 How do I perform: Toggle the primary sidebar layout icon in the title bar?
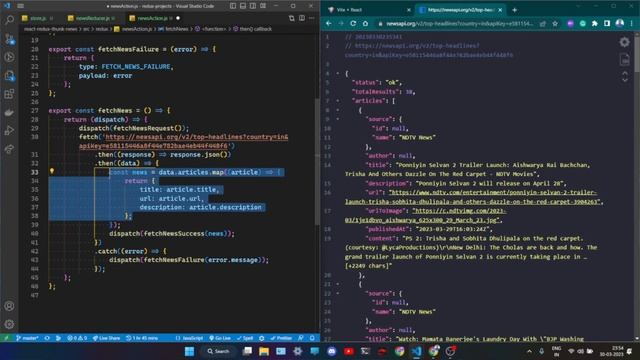pos(233,6)
